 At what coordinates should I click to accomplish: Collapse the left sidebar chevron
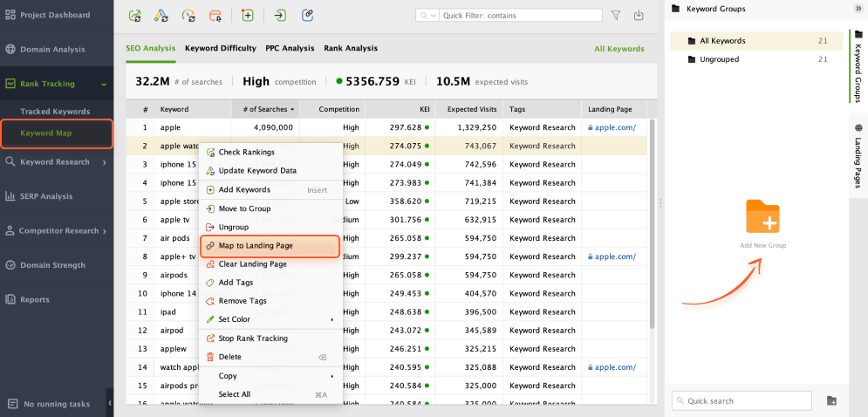point(110,403)
